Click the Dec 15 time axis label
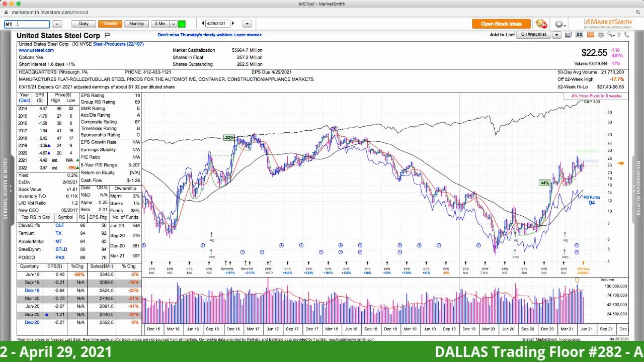This screenshot has height=362, width=644. [153, 329]
